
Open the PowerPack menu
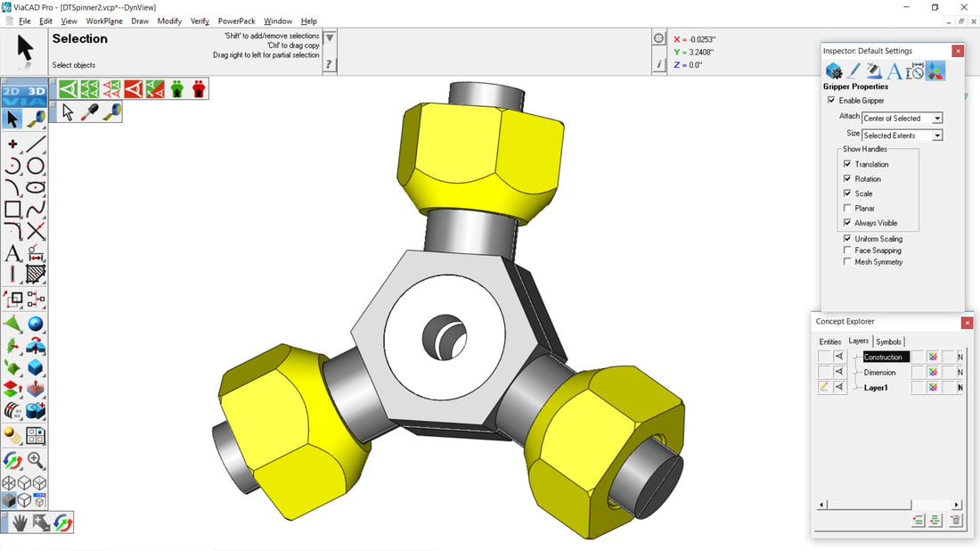(x=236, y=21)
